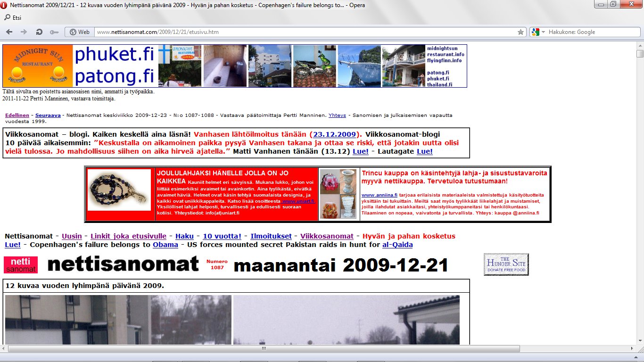Type in the Hakukone: Google search box
Viewport: 644px width, 362px height.
(x=589, y=32)
